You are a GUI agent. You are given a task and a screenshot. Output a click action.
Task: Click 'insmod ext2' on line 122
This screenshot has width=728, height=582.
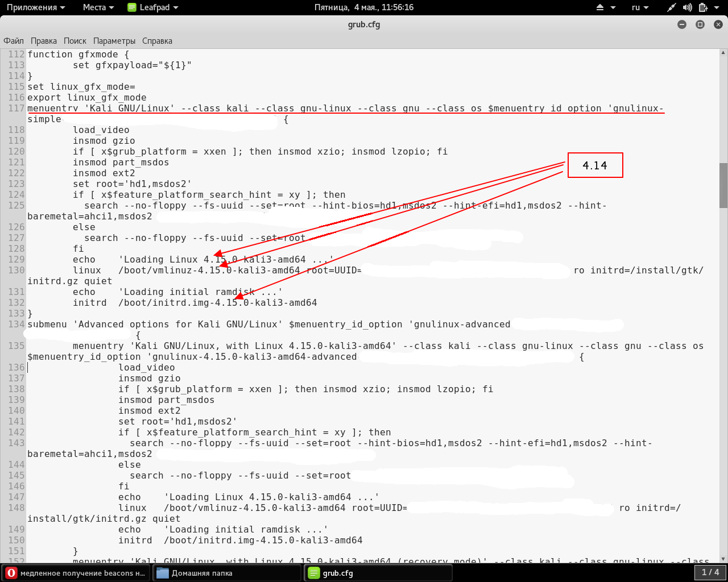104,173
